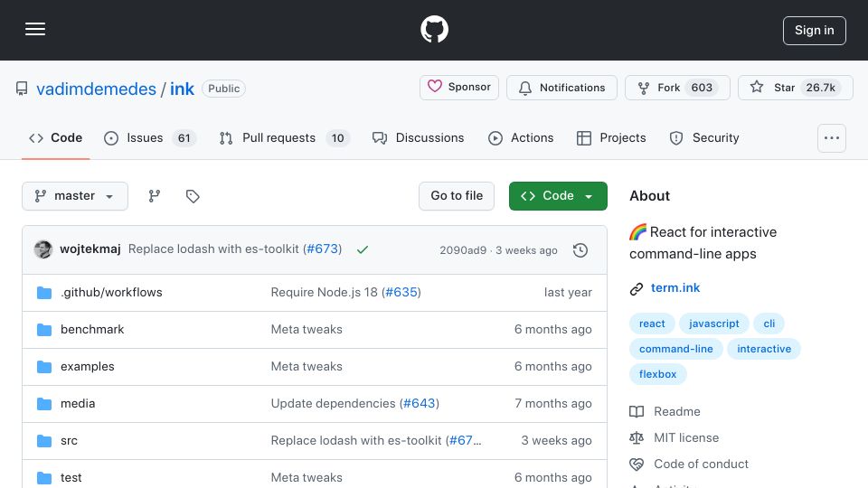The width and height of the screenshot is (868, 488).
Task: Click the repository book icon beside vadimdemedes
Action: click(22, 89)
